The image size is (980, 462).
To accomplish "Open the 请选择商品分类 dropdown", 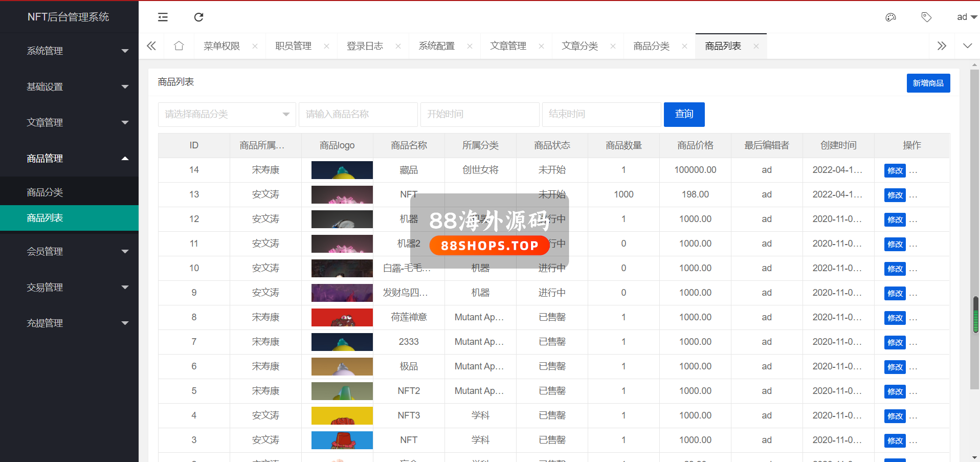I will [227, 115].
